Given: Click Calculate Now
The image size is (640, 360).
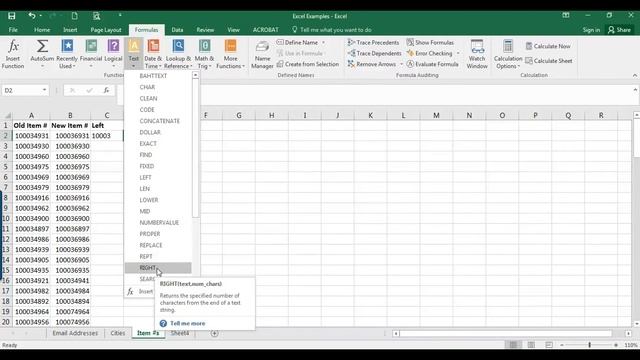Looking at the screenshot, I should coord(548,46).
